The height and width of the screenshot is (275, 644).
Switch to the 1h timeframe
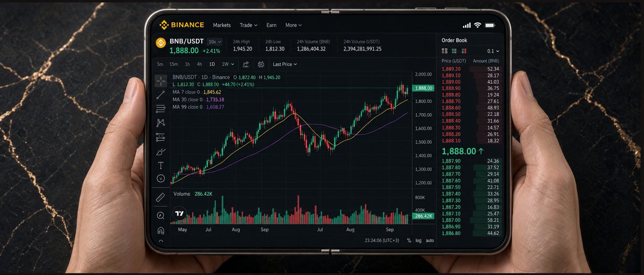[x=187, y=64]
